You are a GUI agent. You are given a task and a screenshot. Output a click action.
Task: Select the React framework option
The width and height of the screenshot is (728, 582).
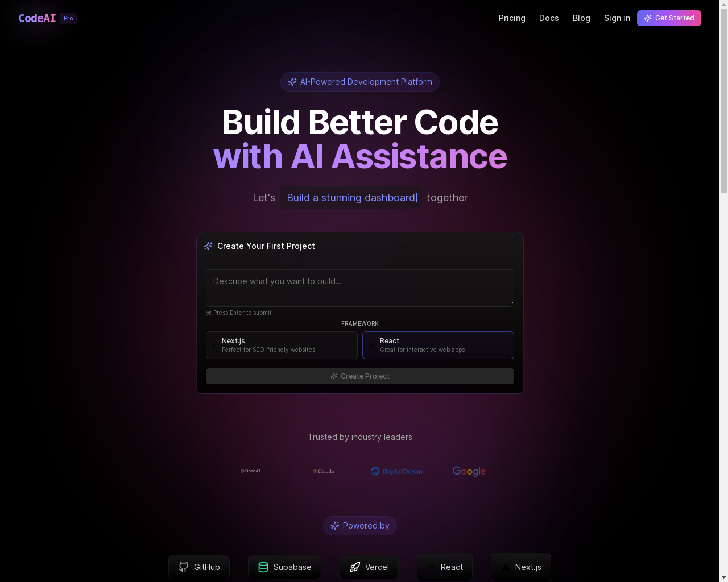[438, 345]
